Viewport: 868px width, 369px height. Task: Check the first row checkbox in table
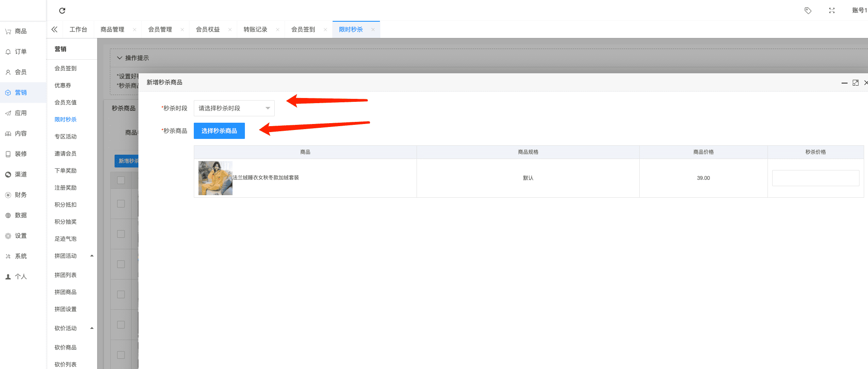coord(121,204)
